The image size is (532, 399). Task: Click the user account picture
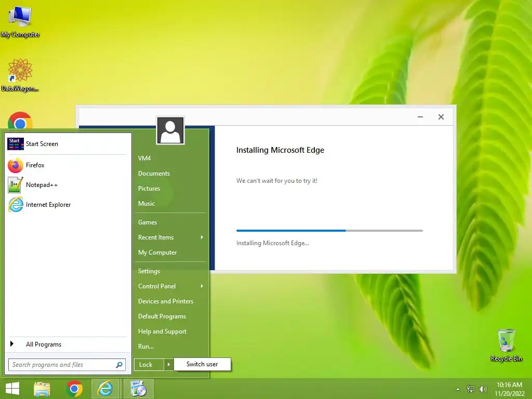tap(170, 130)
